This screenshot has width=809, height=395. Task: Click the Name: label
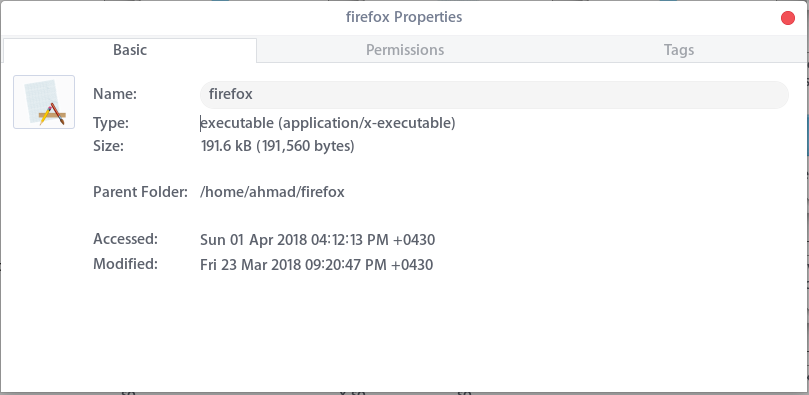click(115, 94)
